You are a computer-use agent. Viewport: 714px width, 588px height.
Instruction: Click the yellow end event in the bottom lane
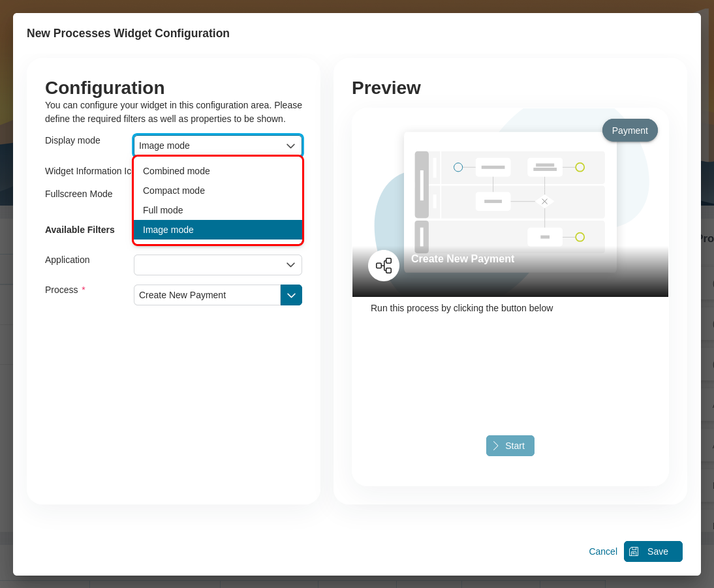[x=580, y=237]
